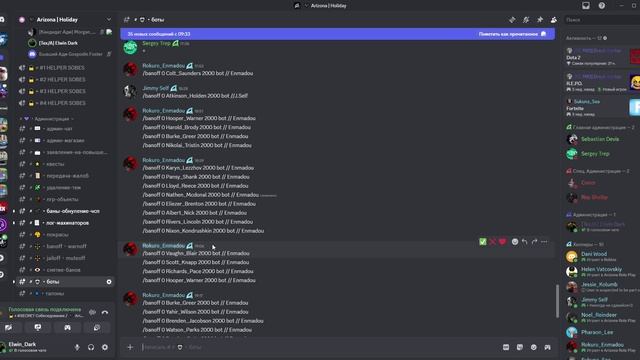
Task: Mark as read in the new messages bar
Action: coord(512,34)
